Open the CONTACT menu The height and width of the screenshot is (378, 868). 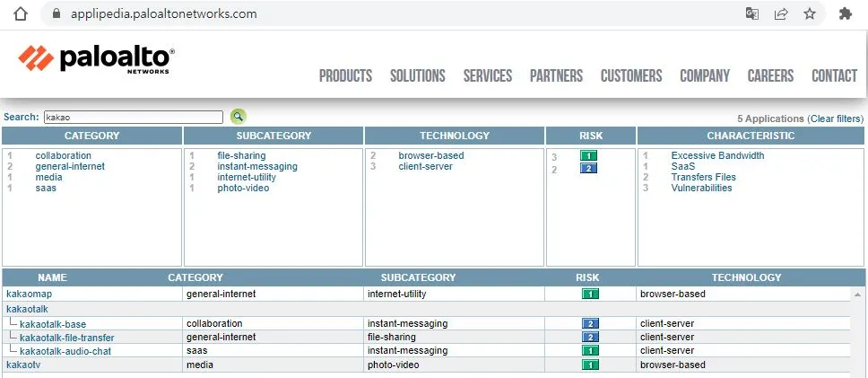[x=834, y=75]
